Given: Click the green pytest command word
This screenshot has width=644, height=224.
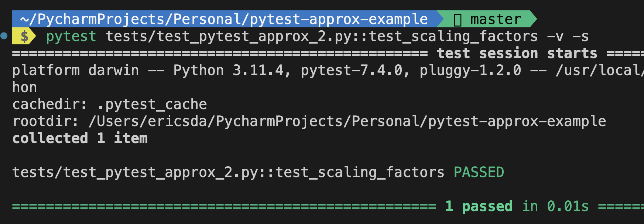Looking at the screenshot, I should 71,37.
